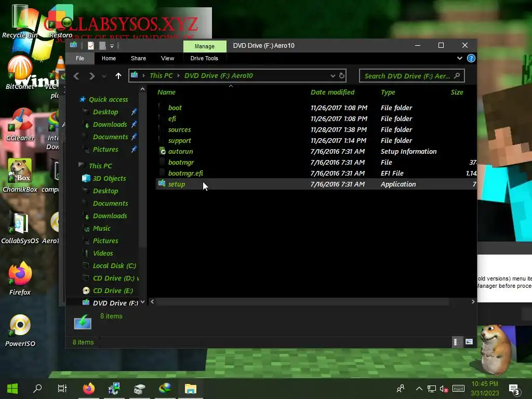The width and height of the screenshot is (532, 399).
Task: Select the efi folder row
Action: pyautogui.click(x=316, y=119)
